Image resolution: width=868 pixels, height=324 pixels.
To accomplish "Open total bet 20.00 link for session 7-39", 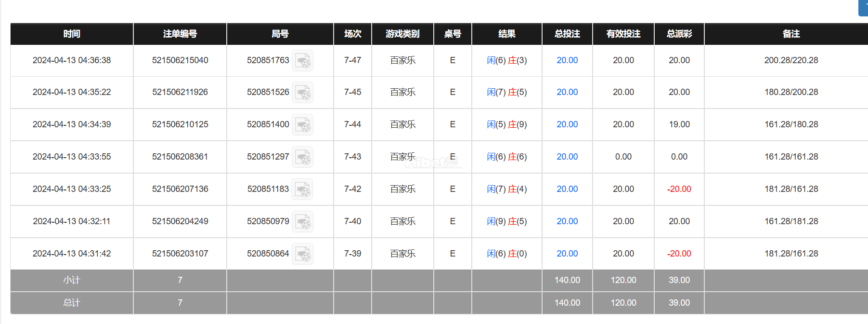I will tap(567, 254).
